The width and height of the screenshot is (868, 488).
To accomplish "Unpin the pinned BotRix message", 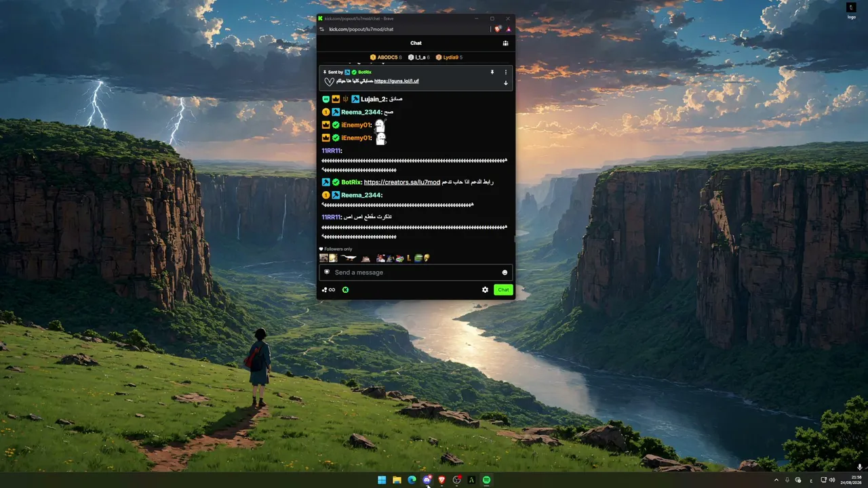I will pos(492,72).
